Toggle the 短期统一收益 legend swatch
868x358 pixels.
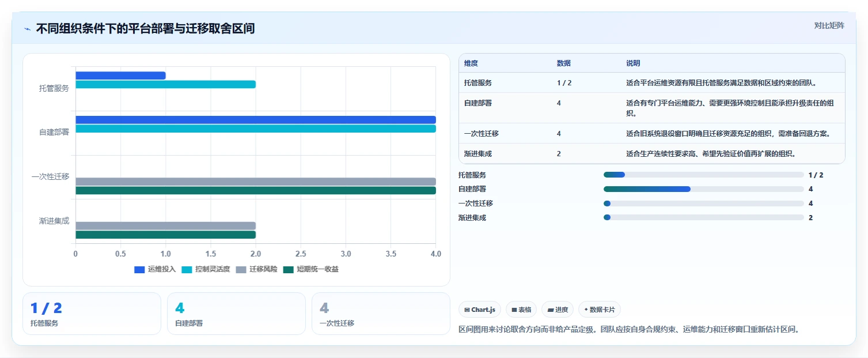[289, 269]
